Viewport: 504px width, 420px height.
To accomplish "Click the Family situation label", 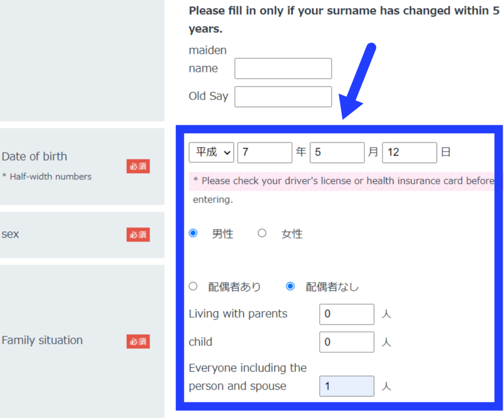I will pos(42,340).
